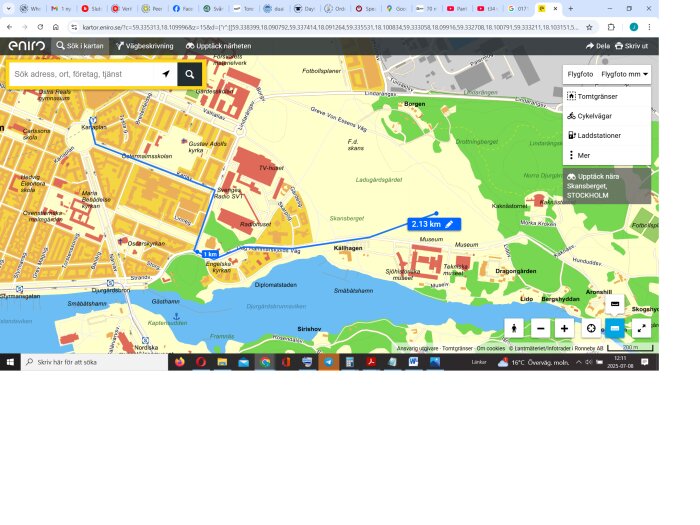Click the 1 km distance marker

(210, 254)
